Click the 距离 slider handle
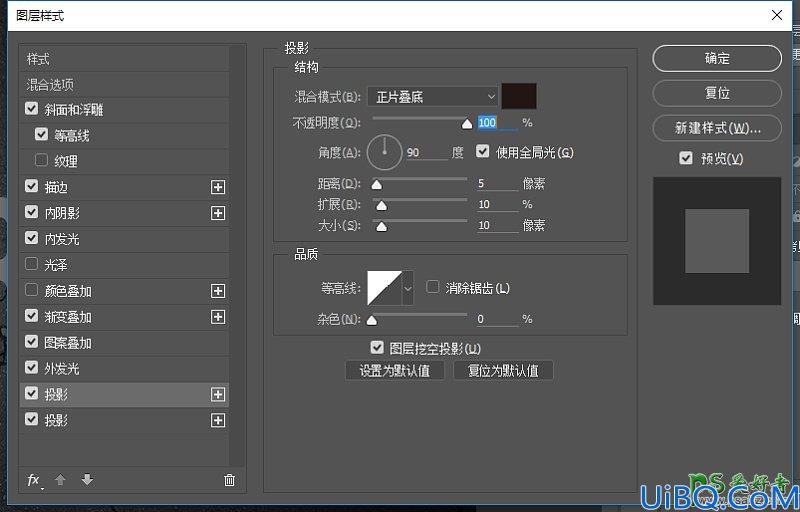The height and width of the screenshot is (512, 800). 377,185
